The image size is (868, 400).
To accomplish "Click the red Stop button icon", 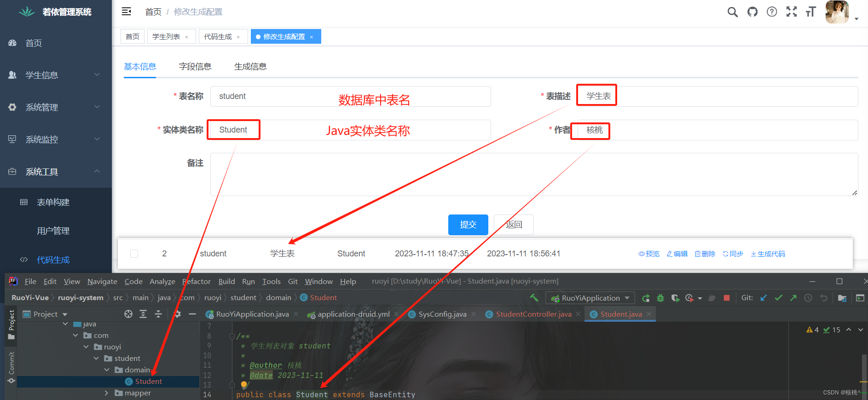I will pos(727,298).
